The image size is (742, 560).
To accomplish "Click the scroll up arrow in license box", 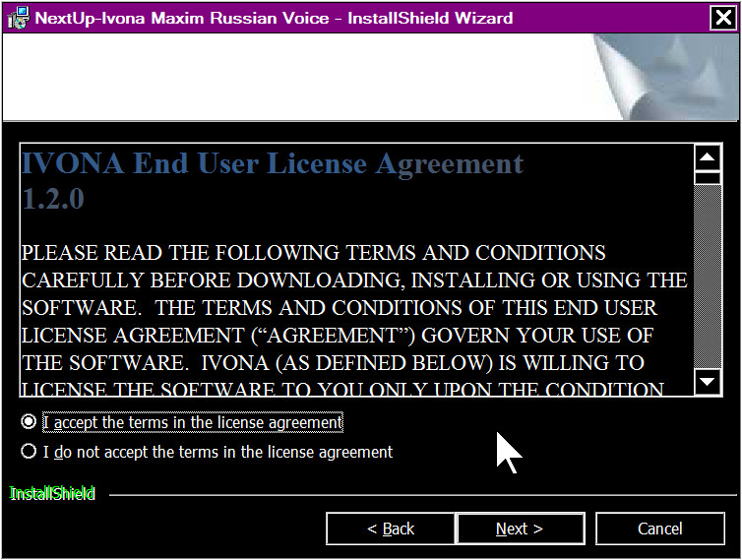I will (x=707, y=157).
